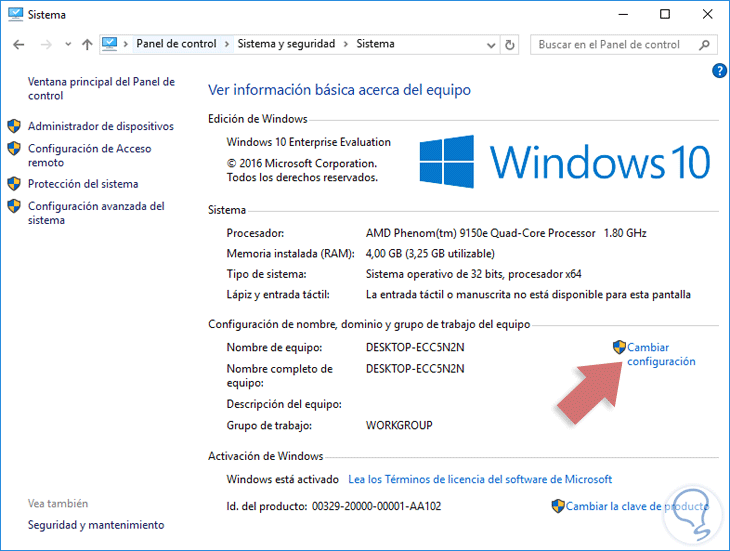This screenshot has height=551, width=730.
Task: Maximize the Sistema window
Action: (665, 14)
